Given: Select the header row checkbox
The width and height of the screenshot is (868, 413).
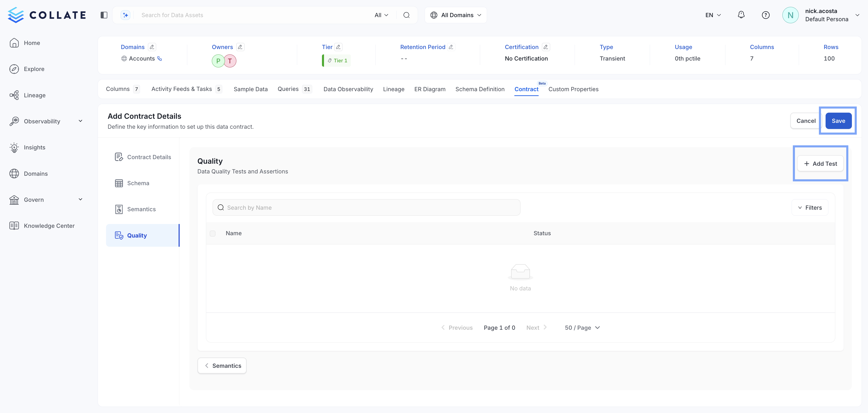Looking at the screenshot, I should click(213, 233).
